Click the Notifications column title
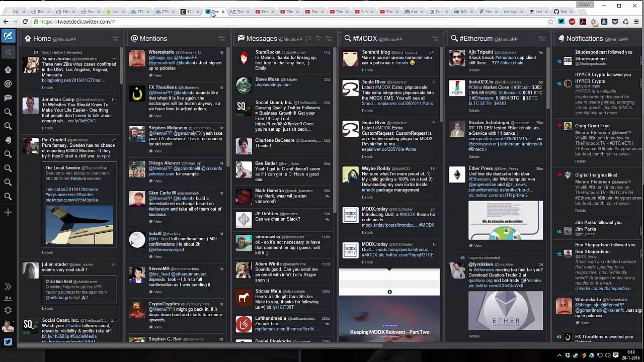This screenshot has height=362, width=644. [x=584, y=39]
